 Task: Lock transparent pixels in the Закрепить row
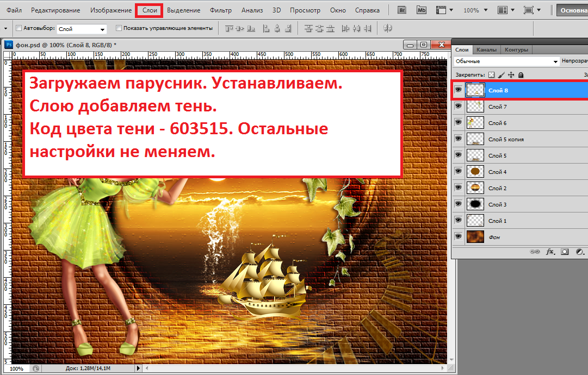pyautogui.click(x=491, y=75)
